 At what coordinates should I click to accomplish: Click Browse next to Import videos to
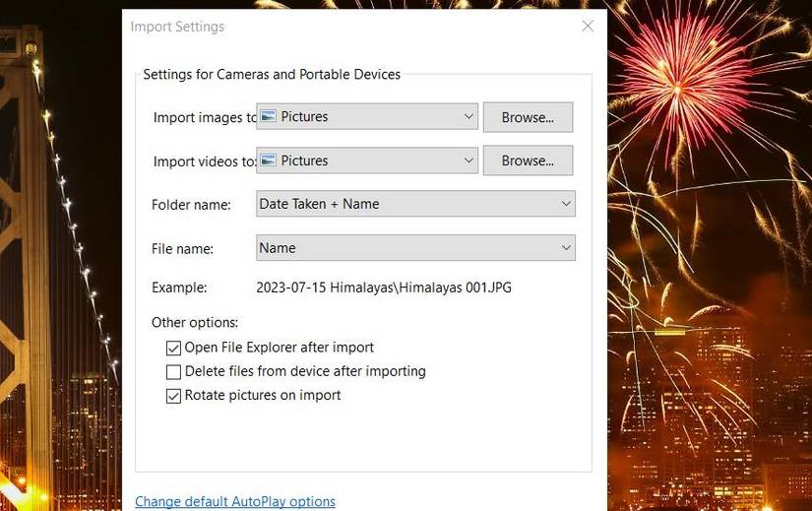528,160
